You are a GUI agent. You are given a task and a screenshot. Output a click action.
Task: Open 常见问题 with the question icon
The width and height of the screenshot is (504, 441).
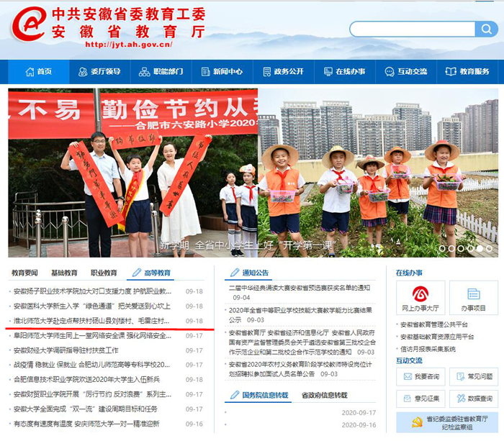click(473, 376)
